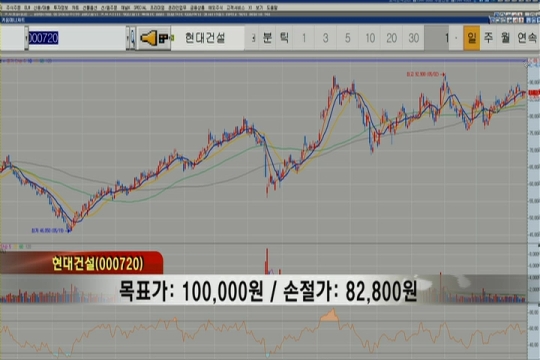Choose the 30 interval button
Viewport: 540px width, 360px height.
(414, 38)
